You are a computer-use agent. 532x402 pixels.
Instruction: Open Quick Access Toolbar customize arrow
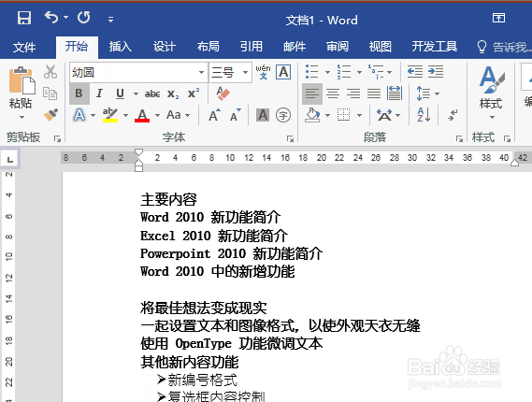(110, 20)
